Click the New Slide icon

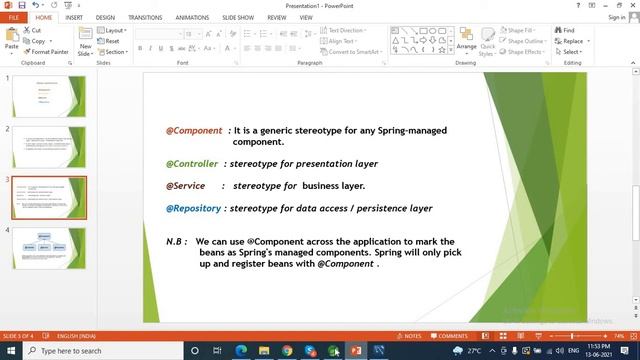[x=85, y=34]
